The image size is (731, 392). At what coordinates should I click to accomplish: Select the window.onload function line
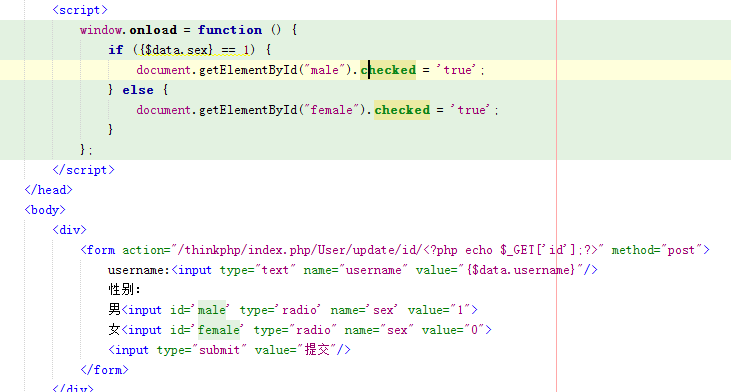point(188,30)
